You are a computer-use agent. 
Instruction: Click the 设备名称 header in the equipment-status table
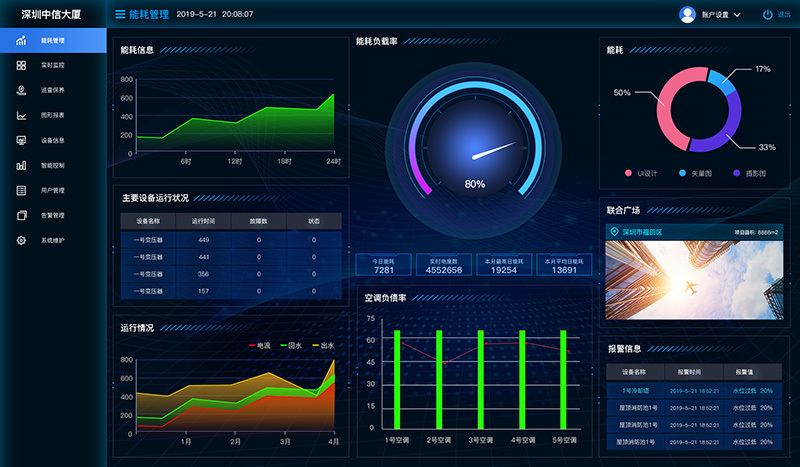pos(148,222)
